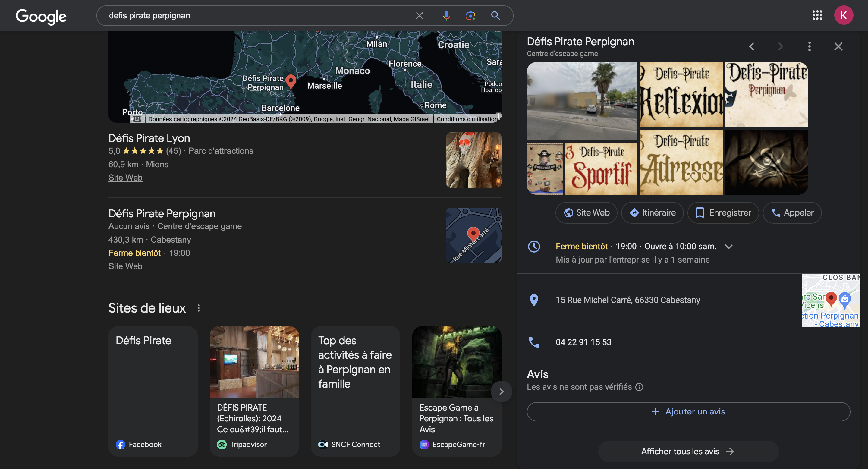
Task: Open the Google apps grid
Action: pyautogui.click(x=817, y=15)
